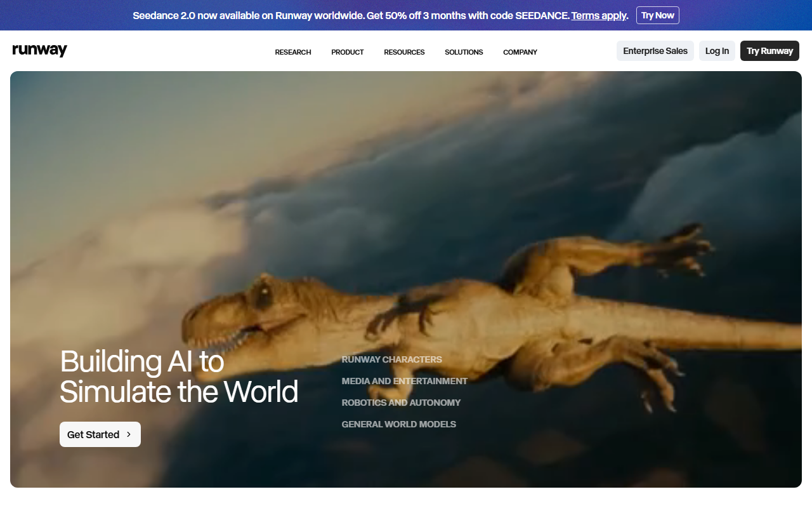This screenshot has width=812, height=508.
Task: Click the chevron arrow inside Get Started
Action: 129,434
